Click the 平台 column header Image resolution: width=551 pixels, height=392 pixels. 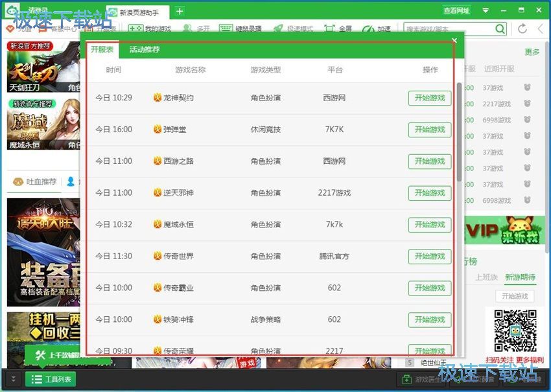(335, 69)
